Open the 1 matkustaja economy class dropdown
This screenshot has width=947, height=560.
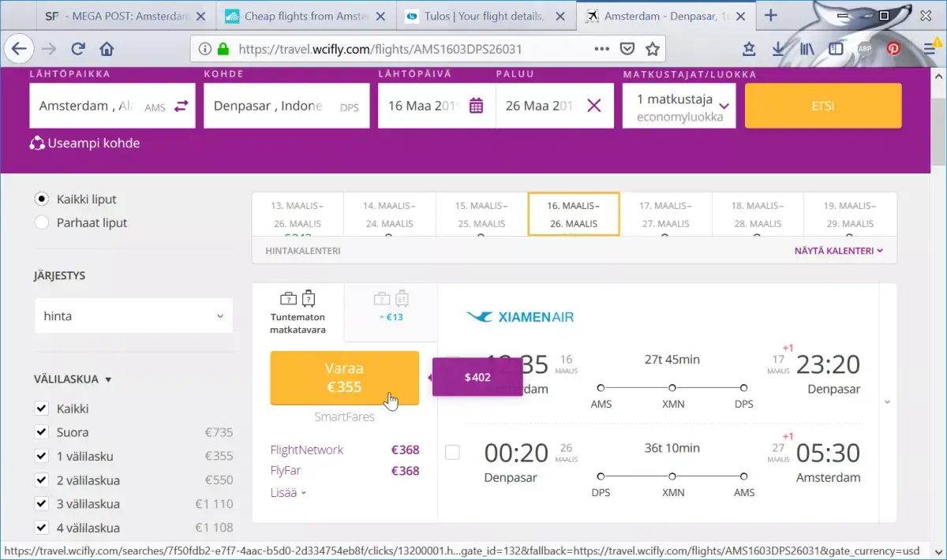click(679, 106)
